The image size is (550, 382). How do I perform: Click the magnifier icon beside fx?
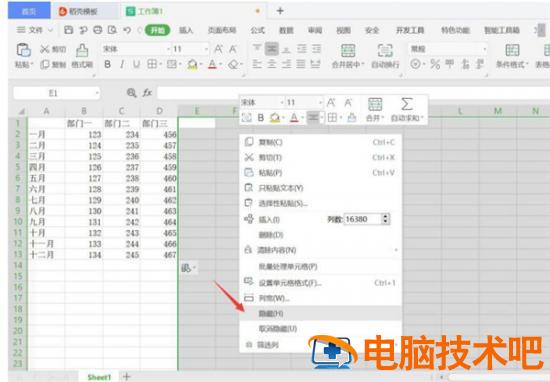[x=131, y=93]
